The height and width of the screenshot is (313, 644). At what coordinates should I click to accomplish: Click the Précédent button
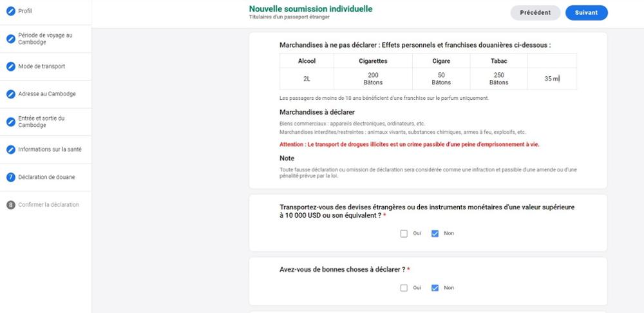[535, 13]
